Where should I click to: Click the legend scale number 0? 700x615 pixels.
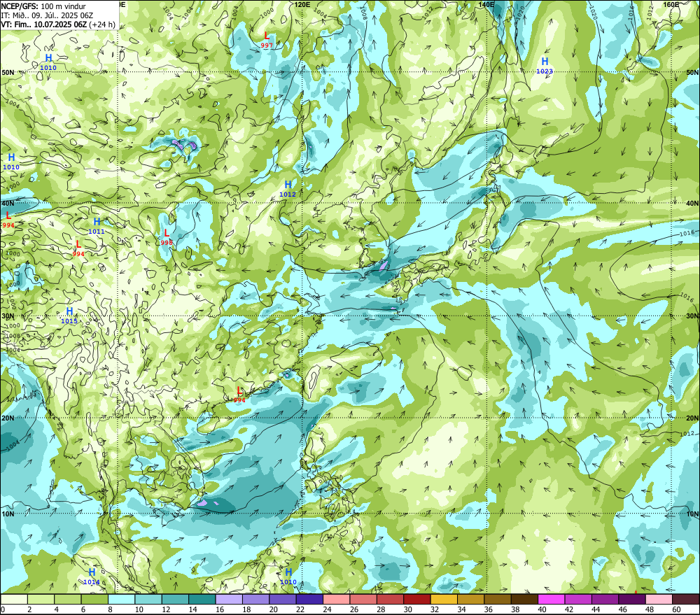(x=3, y=609)
